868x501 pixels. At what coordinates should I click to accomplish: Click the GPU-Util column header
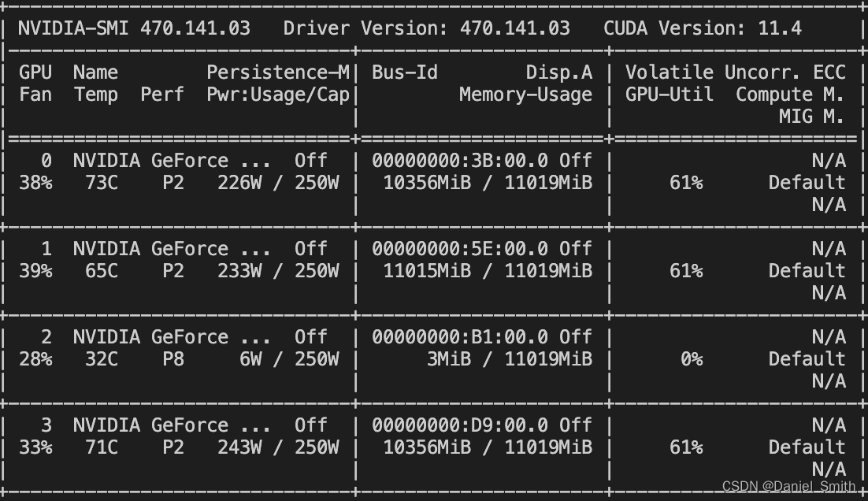(670, 95)
